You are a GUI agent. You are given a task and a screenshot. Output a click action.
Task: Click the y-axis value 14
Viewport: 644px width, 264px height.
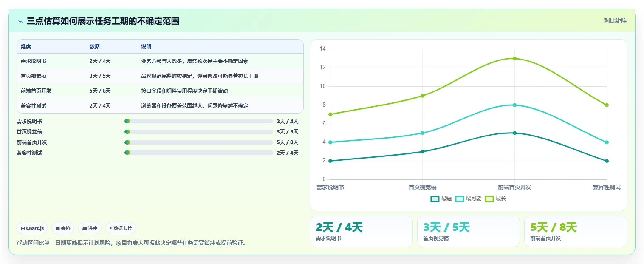[x=322, y=49]
